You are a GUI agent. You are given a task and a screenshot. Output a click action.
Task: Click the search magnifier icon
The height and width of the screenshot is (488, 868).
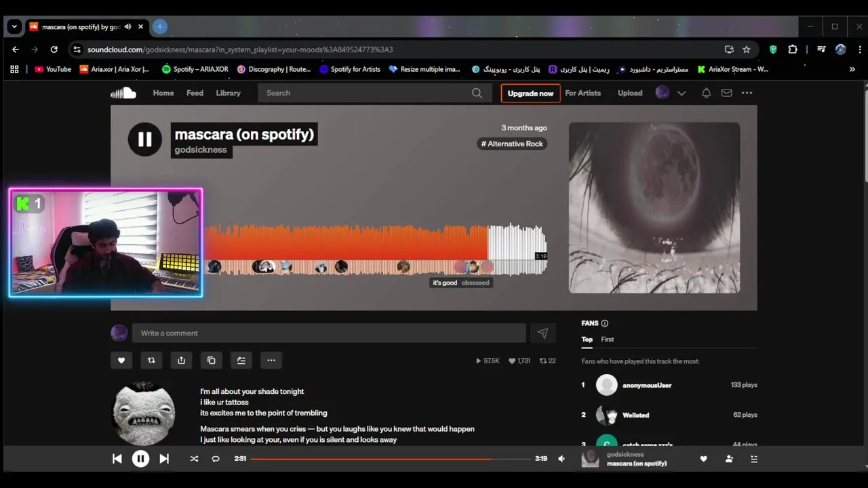coord(477,93)
